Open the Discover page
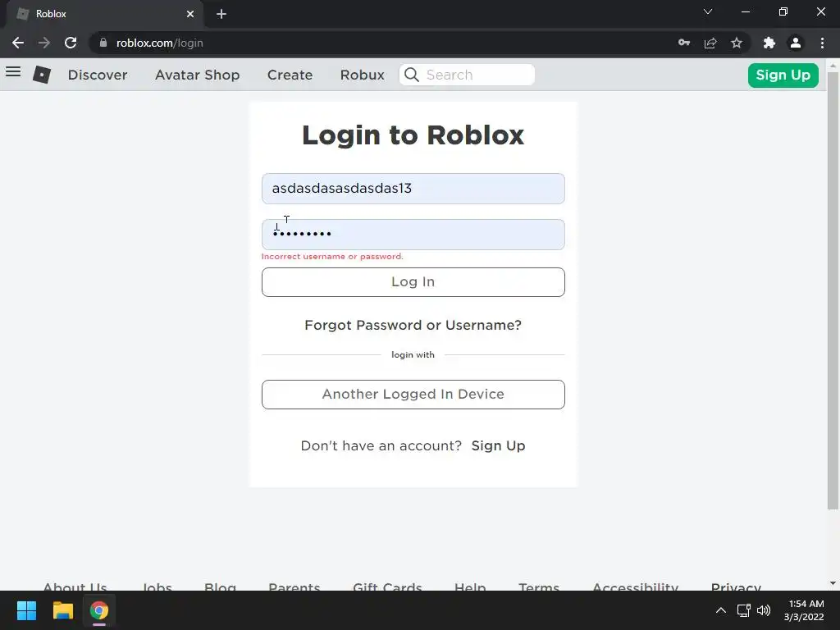 (98, 75)
